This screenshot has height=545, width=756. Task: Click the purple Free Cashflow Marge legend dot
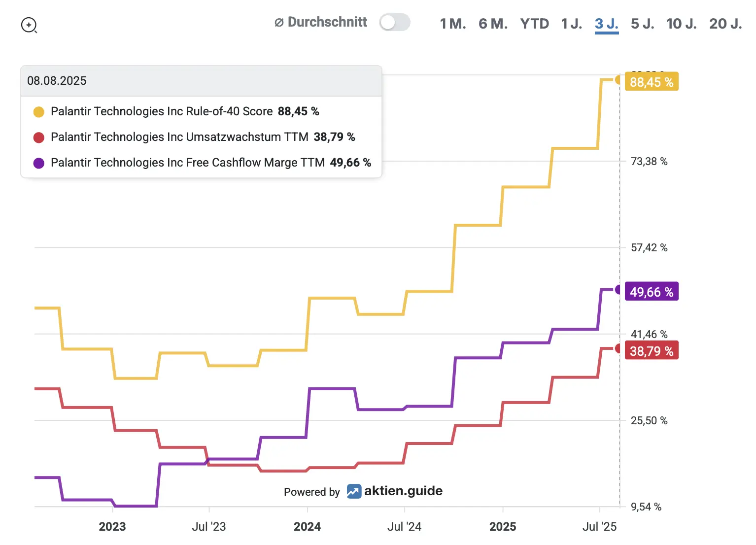pyautogui.click(x=38, y=163)
